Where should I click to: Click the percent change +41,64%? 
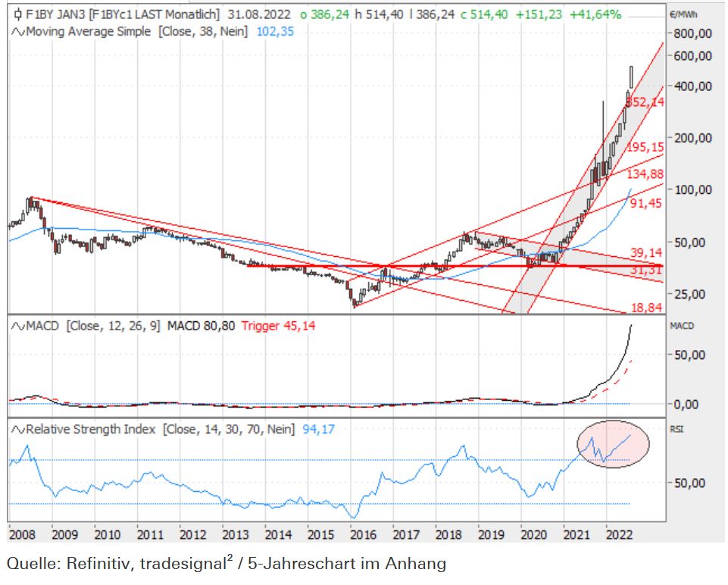(595, 15)
